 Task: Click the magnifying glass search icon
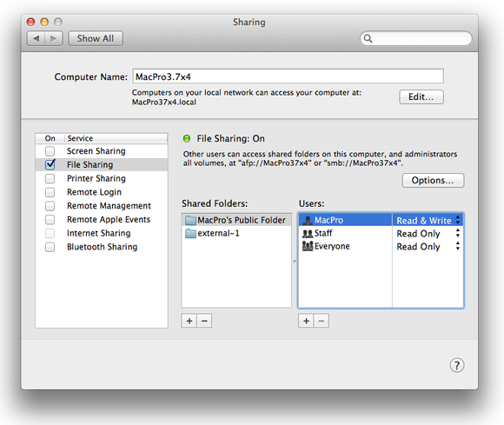368,38
